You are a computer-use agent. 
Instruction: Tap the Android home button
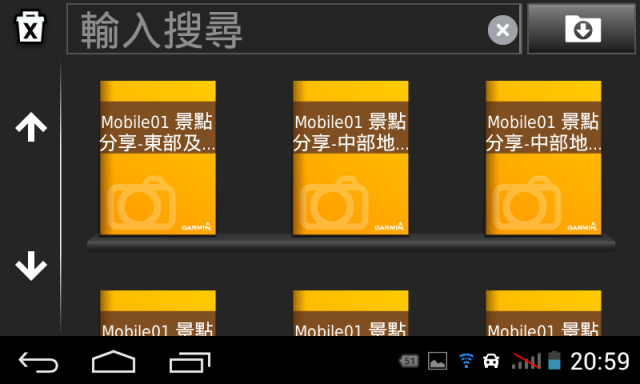pos(113,362)
